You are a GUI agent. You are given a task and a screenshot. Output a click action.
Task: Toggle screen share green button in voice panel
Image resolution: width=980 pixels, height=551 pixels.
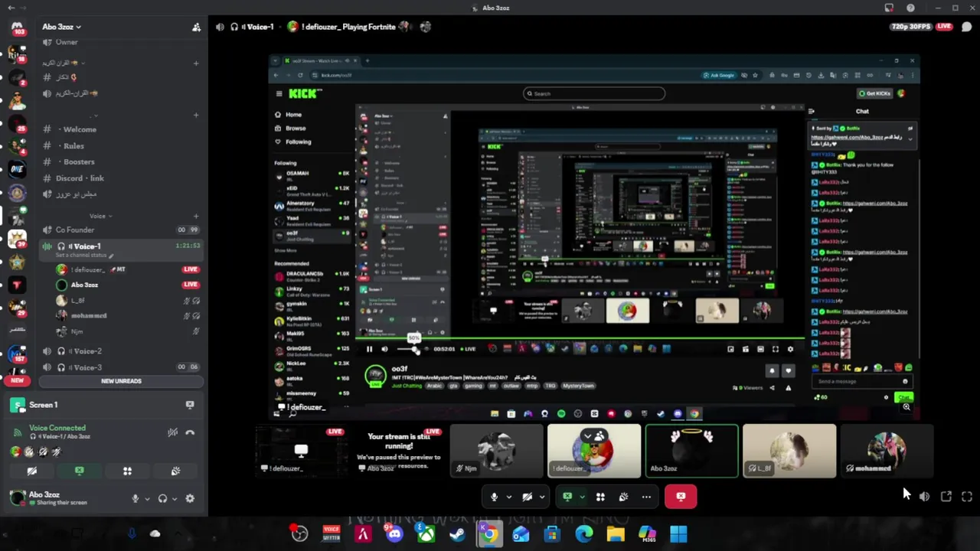(x=80, y=471)
